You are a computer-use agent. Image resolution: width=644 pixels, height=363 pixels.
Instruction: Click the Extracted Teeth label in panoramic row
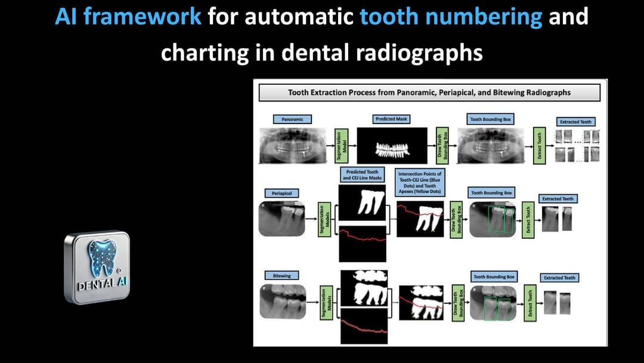(x=576, y=122)
